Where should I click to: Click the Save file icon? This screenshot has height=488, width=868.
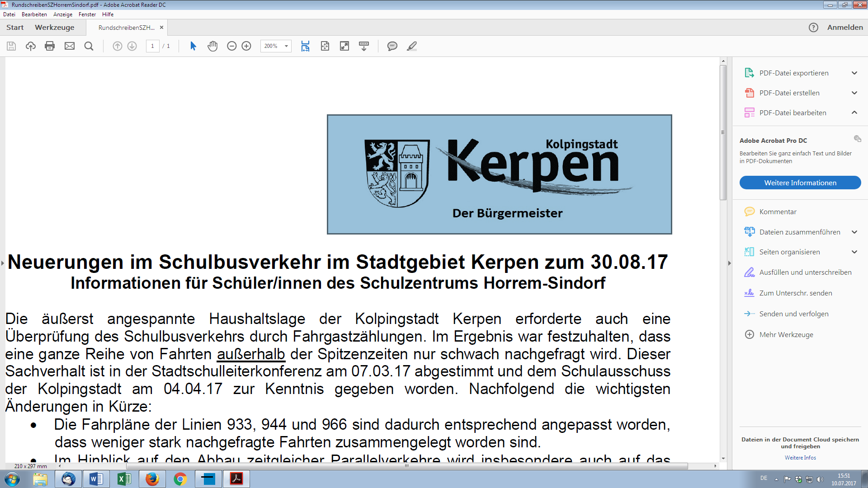pyautogui.click(x=11, y=46)
